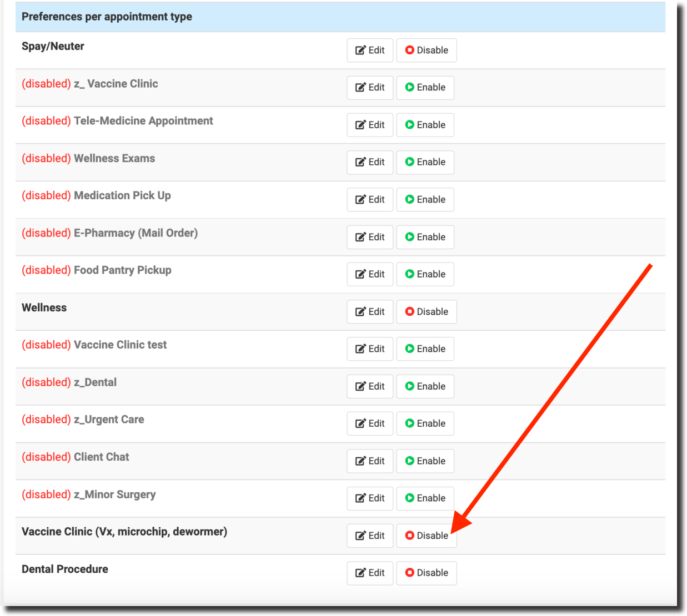
Task: Click red disable icon for Dental Procedure
Action: point(410,573)
